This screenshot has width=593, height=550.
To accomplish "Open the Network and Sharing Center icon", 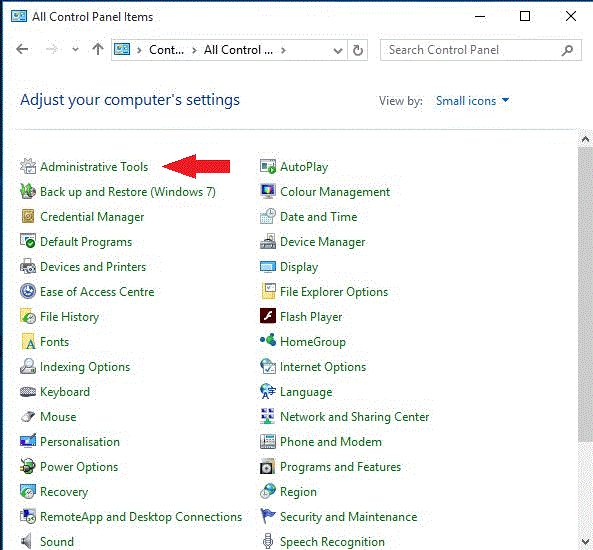I will tap(268, 416).
